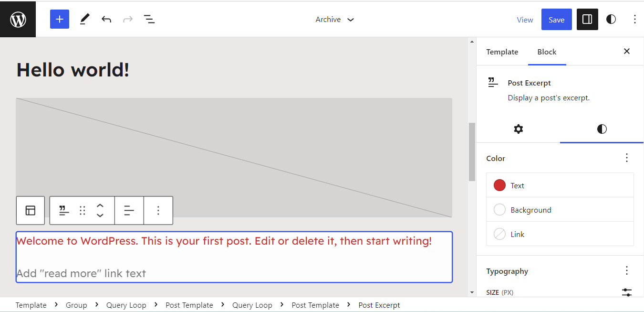This screenshot has height=312, width=644.
Task: Click the WordPress logo icon
Action: pos(18,20)
